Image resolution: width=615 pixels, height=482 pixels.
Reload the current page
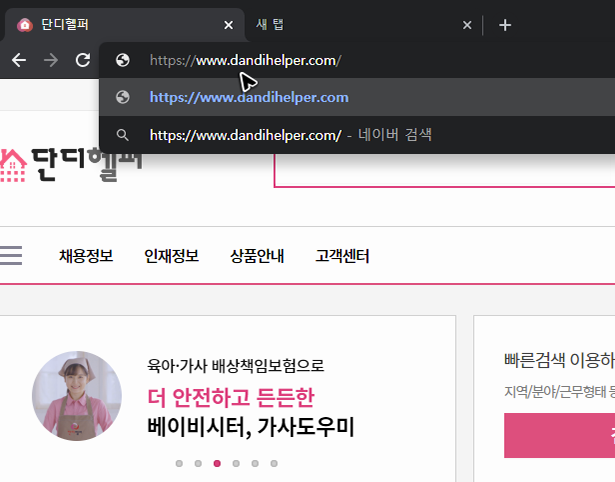[x=83, y=60]
